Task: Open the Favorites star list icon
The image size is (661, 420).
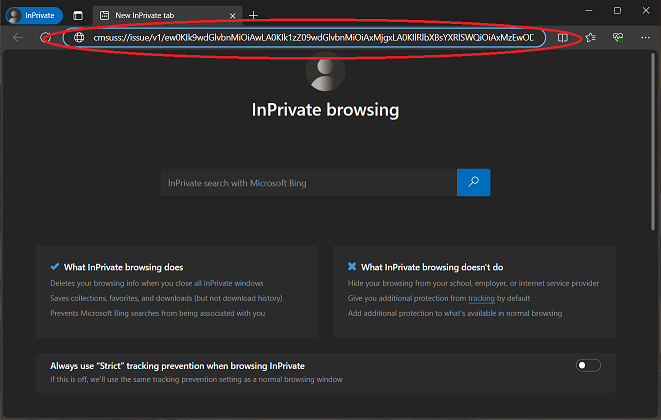Action: coord(591,38)
